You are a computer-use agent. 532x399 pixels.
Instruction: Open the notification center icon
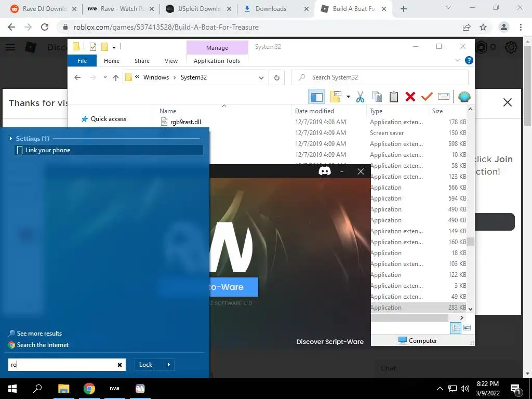click(515, 389)
